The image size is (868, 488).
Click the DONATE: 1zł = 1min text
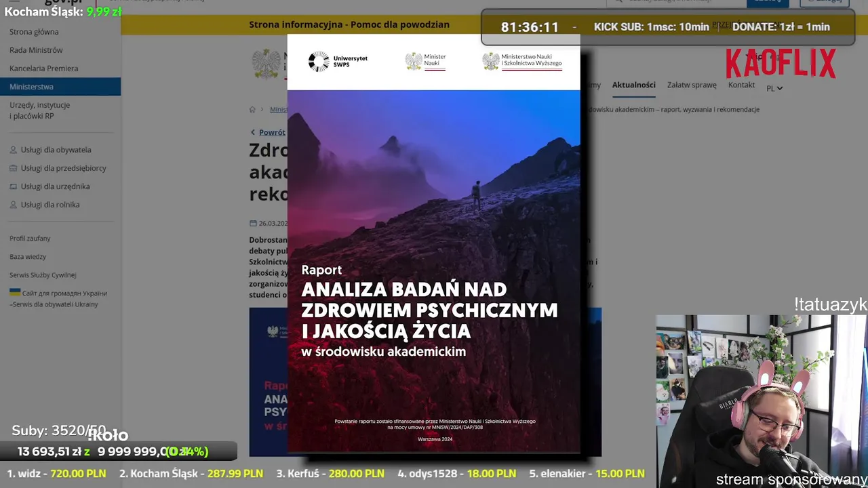[x=781, y=27]
